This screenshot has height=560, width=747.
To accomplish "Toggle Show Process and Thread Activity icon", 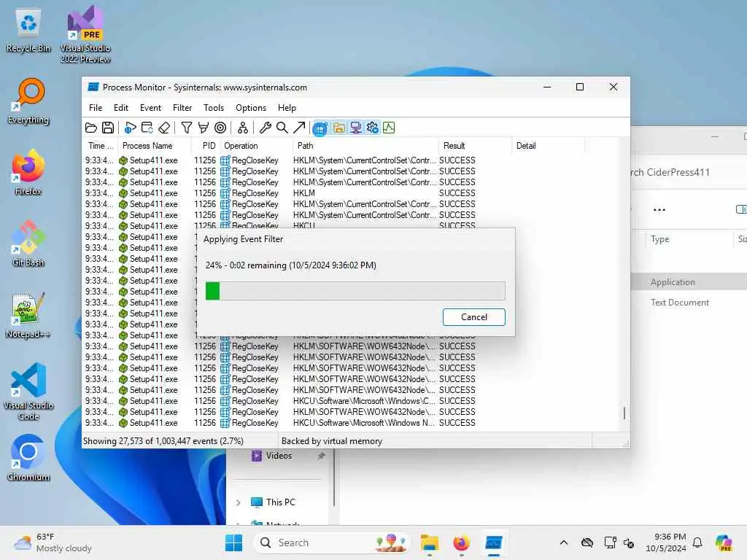I will pyautogui.click(x=373, y=128).
